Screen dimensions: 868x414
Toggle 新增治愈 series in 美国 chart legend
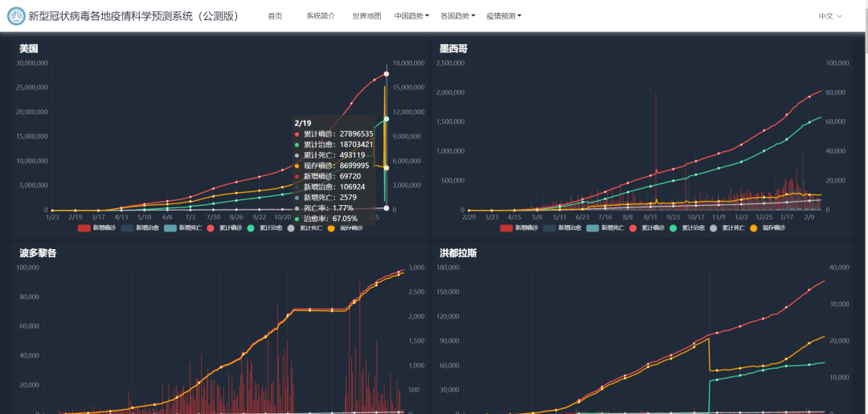click(140, 227)
